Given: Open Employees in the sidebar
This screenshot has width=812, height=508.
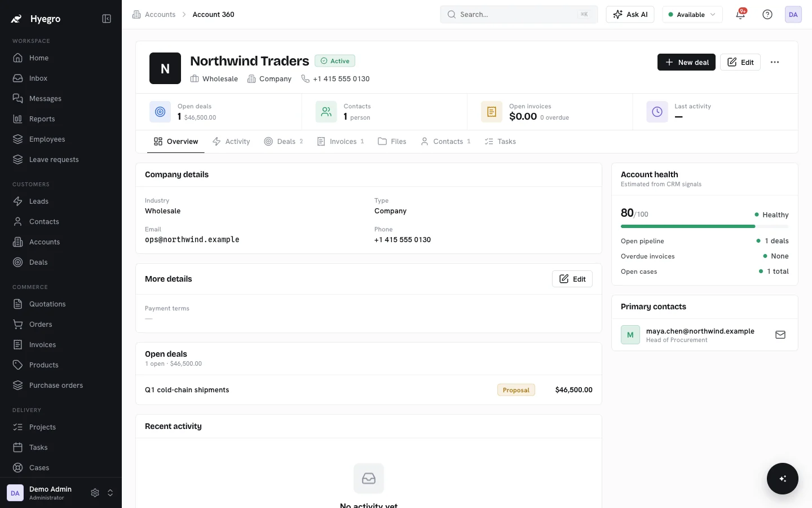Looking at the screenshot, I should pos(61,139).
